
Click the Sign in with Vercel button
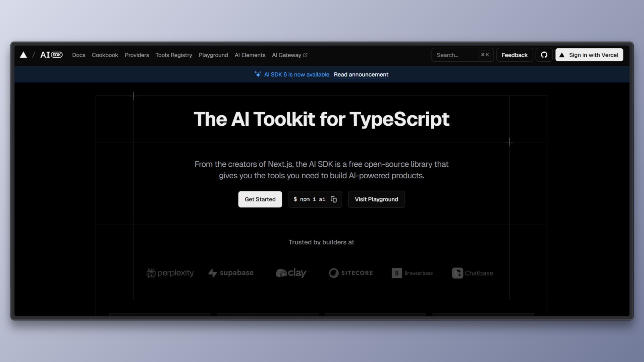(x=589, y=55)
